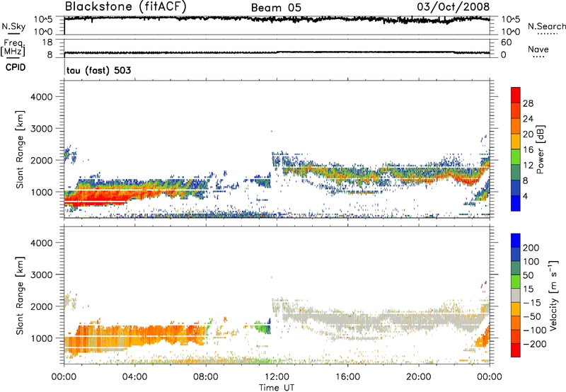The image size is (566, 392).
Task: Click the noise trace in the N.Sky panel
Action: pyautogui.click(x=277, y=19)
